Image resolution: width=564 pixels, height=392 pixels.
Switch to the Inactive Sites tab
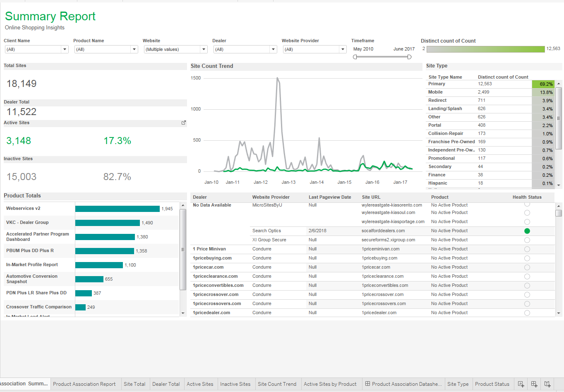[x=235, y=384]
